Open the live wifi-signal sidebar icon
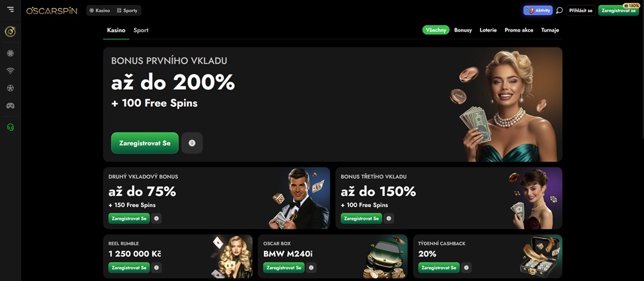Screen dimensions: 644x281 10,71
